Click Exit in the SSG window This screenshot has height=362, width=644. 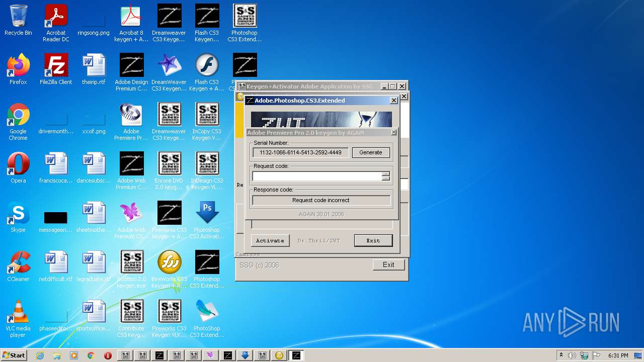coord(388,264)
